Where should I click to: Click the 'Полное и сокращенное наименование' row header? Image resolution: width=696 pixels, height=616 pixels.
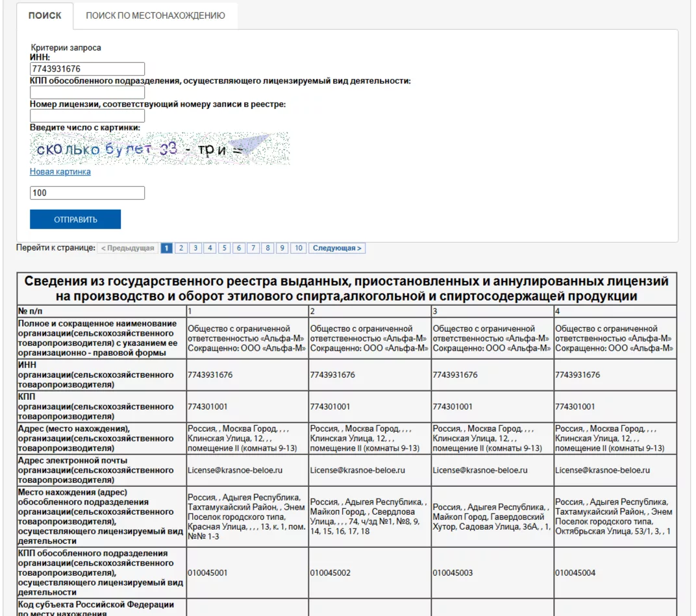coord(102,338)
